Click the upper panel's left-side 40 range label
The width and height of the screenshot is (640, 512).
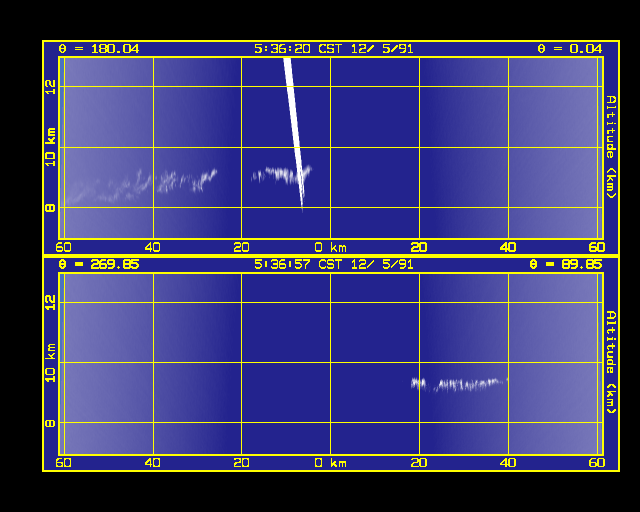(x=153, y=247)
